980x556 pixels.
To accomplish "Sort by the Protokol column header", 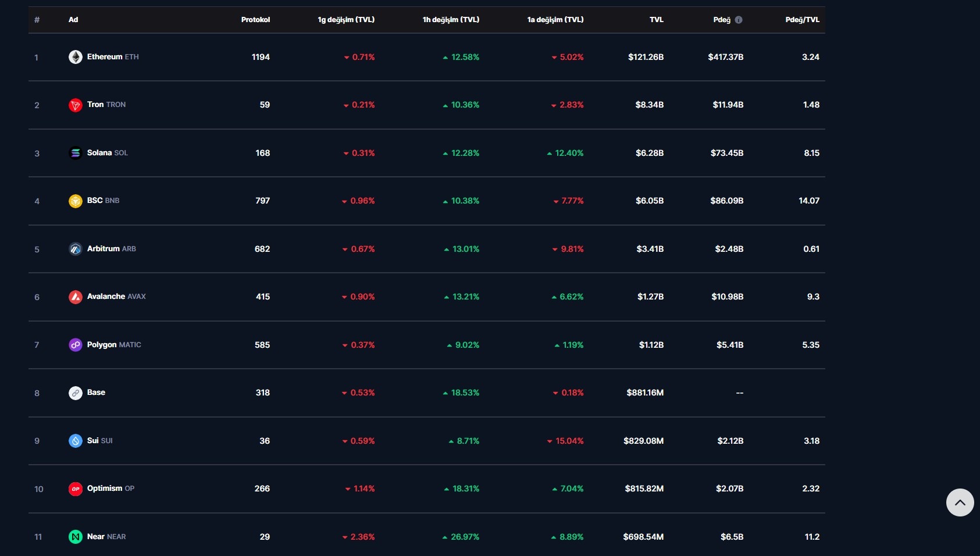I will pyautogui.click(x=255, y=20).
